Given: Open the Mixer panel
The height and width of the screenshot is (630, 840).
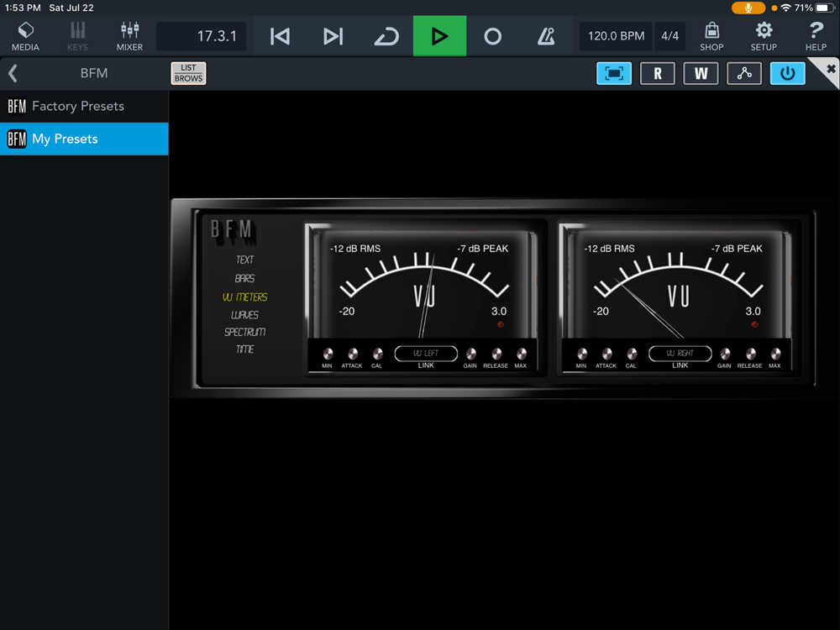Looking at the screenshot, I should point(129,36).
